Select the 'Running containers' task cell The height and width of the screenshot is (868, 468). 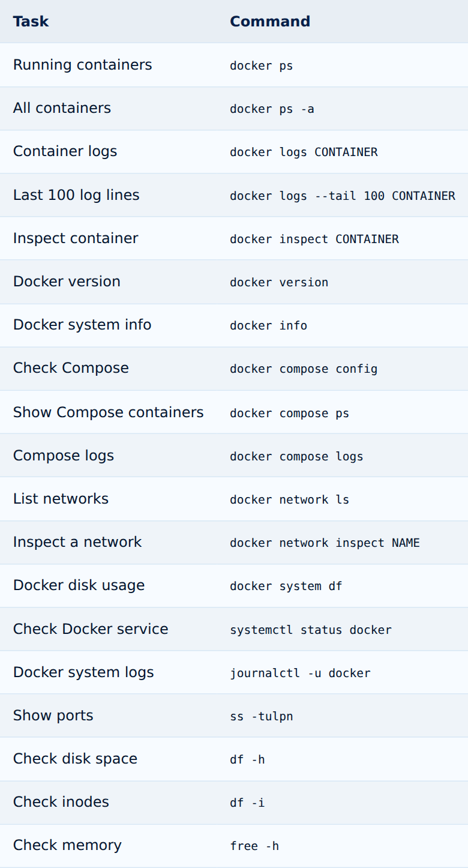coord(83,65)
